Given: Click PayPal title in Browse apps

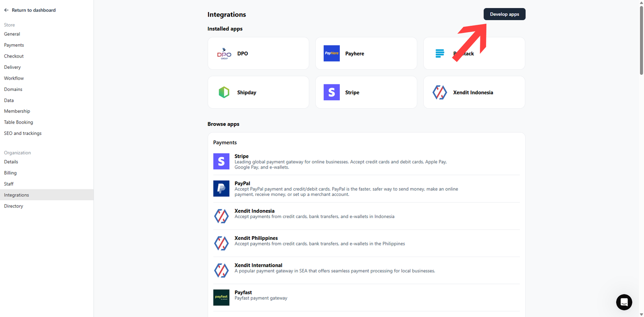Looking at the screenshot, I should click(242, 183).
